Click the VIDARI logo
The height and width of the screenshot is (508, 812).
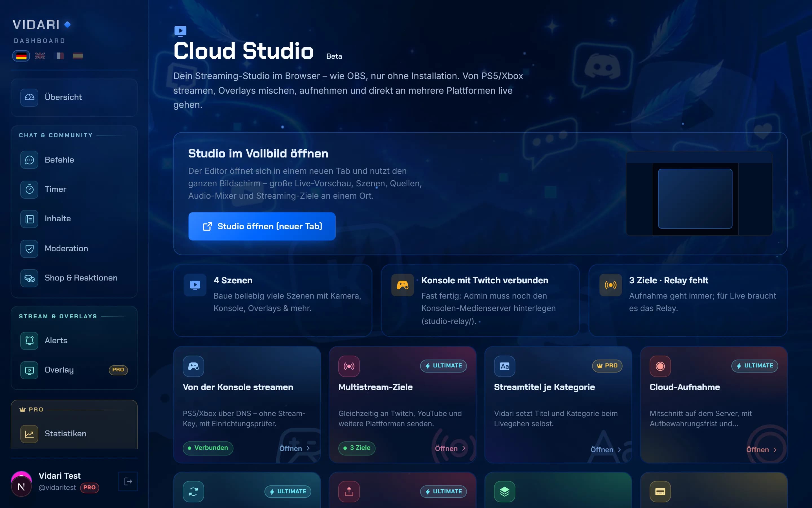pyautogui.click(x=41, y=25)
